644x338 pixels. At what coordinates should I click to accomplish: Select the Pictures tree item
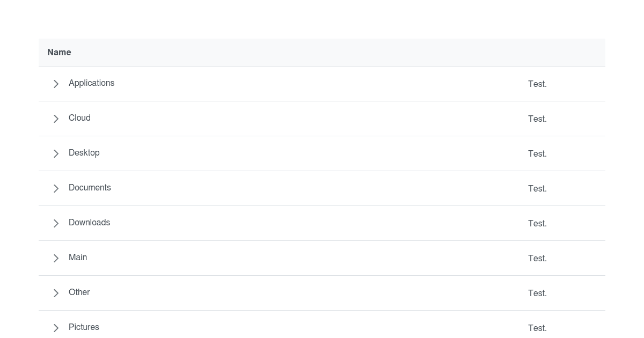coord(84,327)
